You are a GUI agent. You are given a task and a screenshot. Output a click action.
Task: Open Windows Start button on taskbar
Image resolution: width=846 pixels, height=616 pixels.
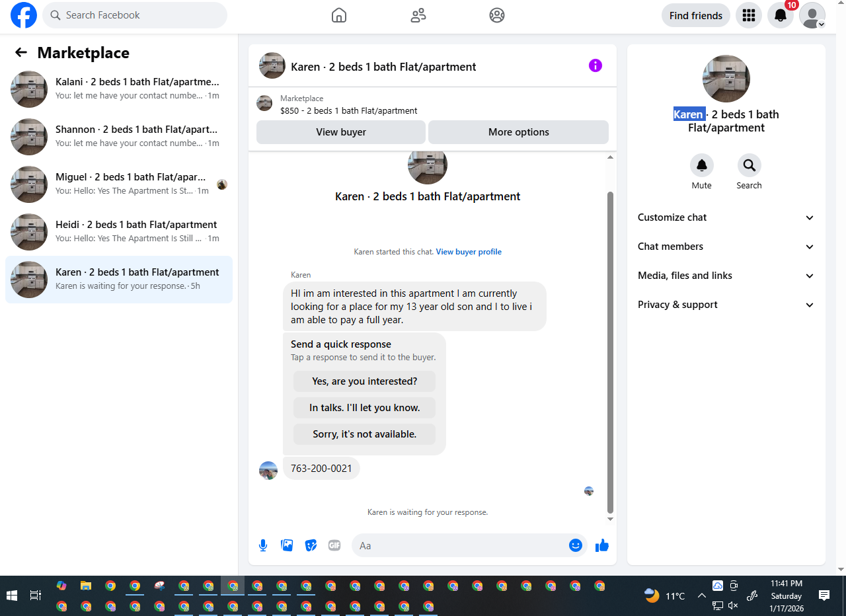(12, 596)
